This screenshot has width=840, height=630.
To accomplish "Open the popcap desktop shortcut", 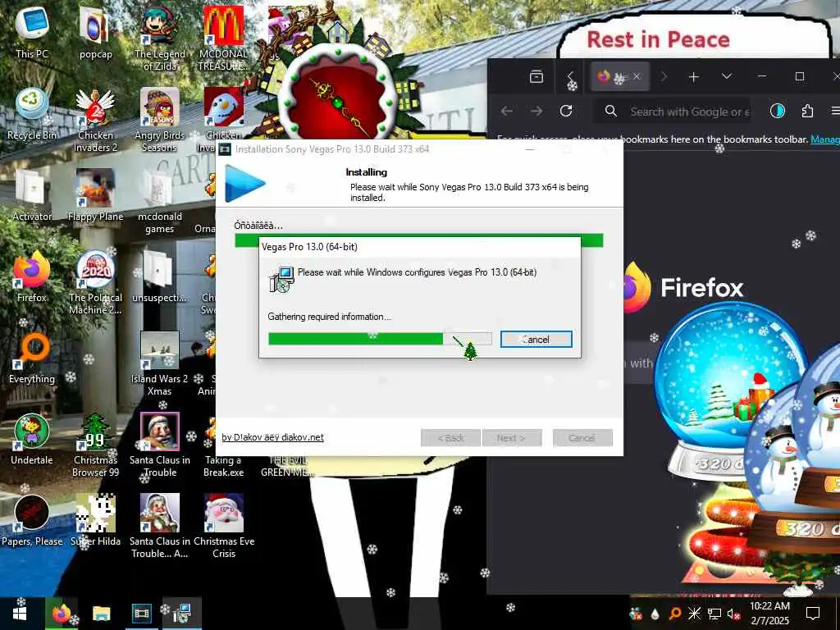I will (x=95, y=31).
